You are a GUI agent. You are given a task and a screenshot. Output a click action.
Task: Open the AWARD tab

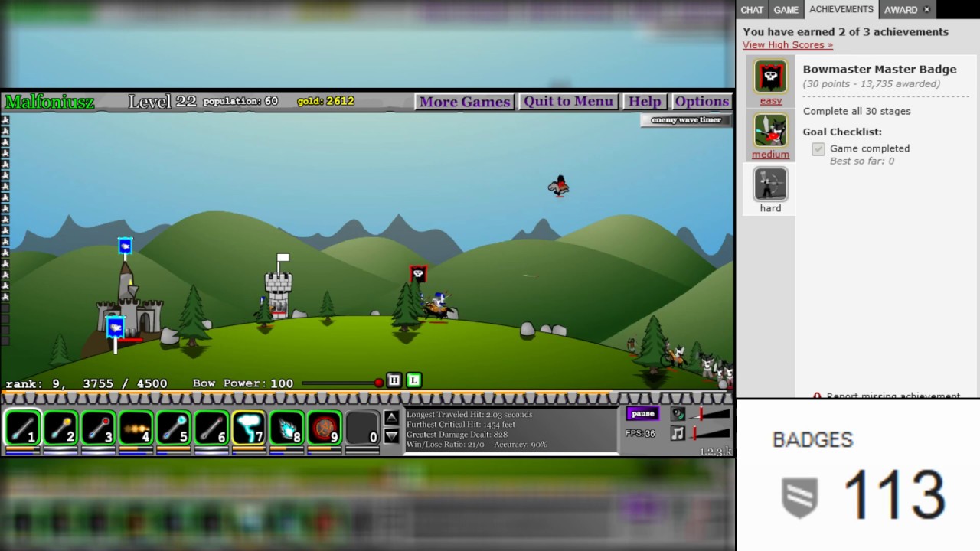pos(900,10)
